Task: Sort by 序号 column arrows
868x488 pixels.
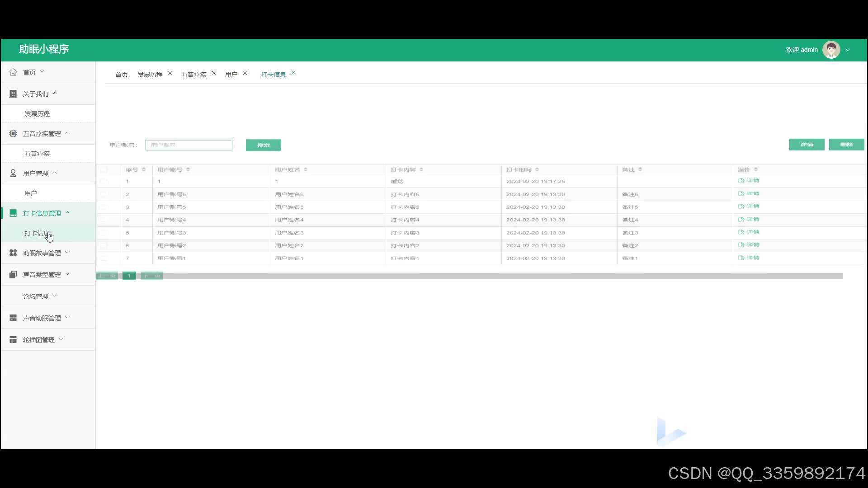Action: pyautogui.click(x=144, y=169)
